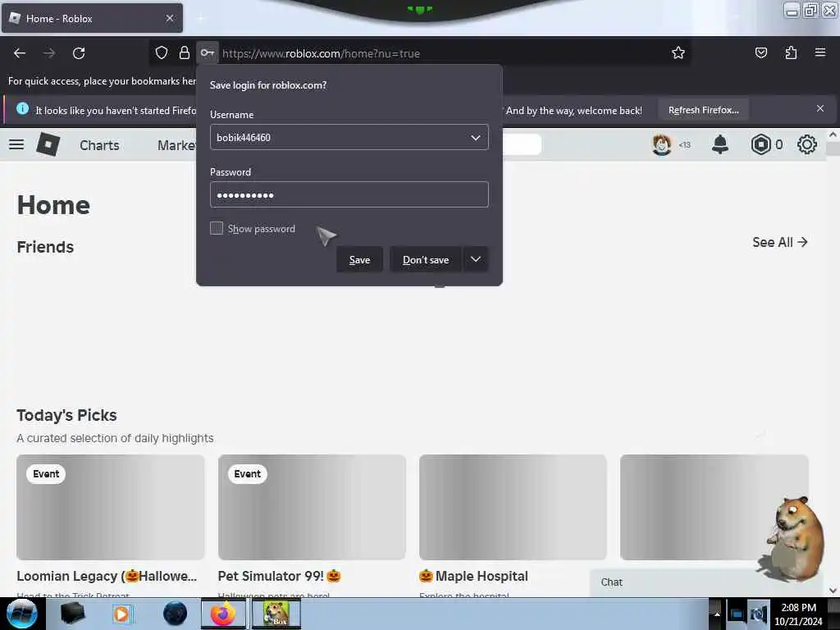This screenshot has height=630, width=840.
Task: Open the dark globe taskbar icon
Action: tap(176, 614)
